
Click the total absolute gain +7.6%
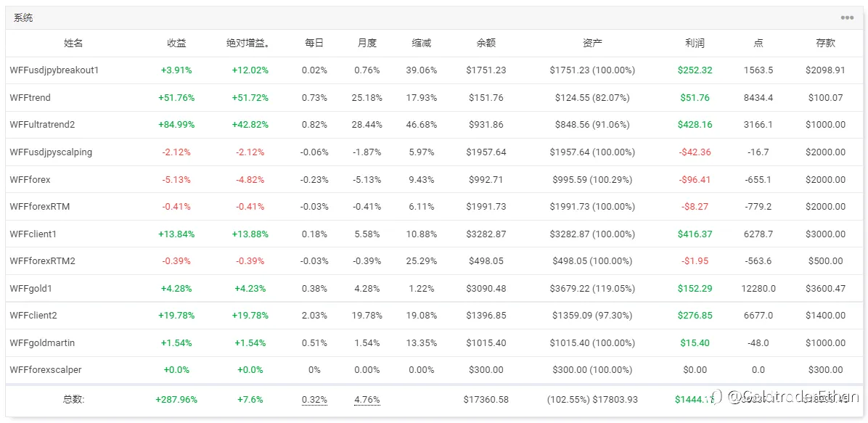coord(250,399)
